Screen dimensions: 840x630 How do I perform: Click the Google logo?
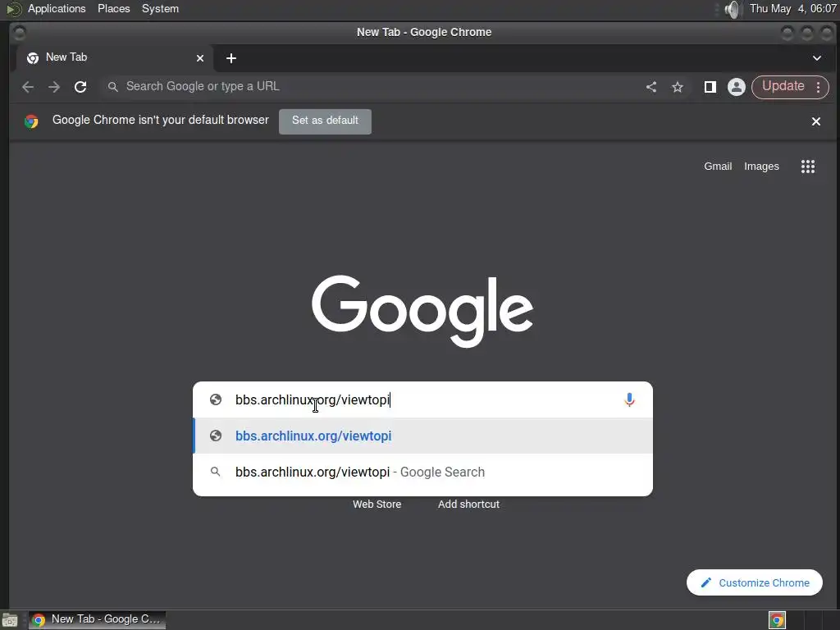coord(422,311)
